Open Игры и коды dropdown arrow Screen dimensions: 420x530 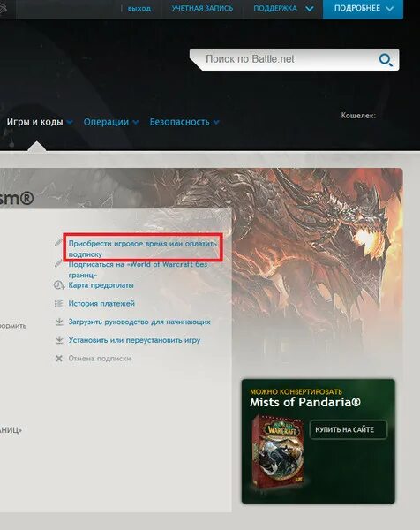tap(70, 122)
